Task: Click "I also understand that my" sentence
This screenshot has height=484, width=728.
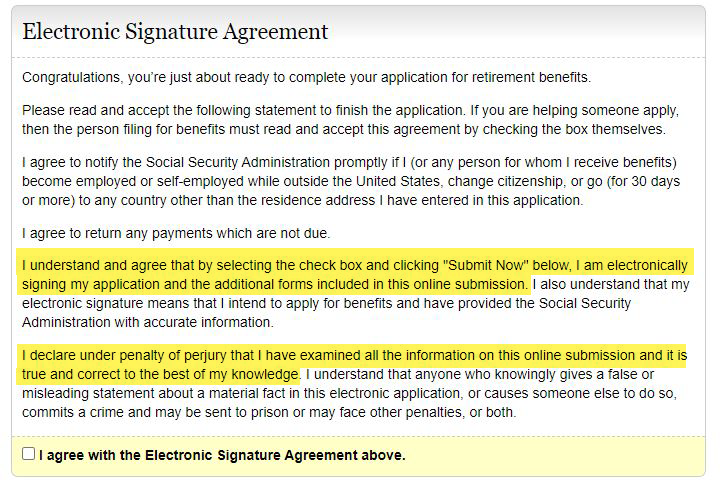Action: click(612, 284)
